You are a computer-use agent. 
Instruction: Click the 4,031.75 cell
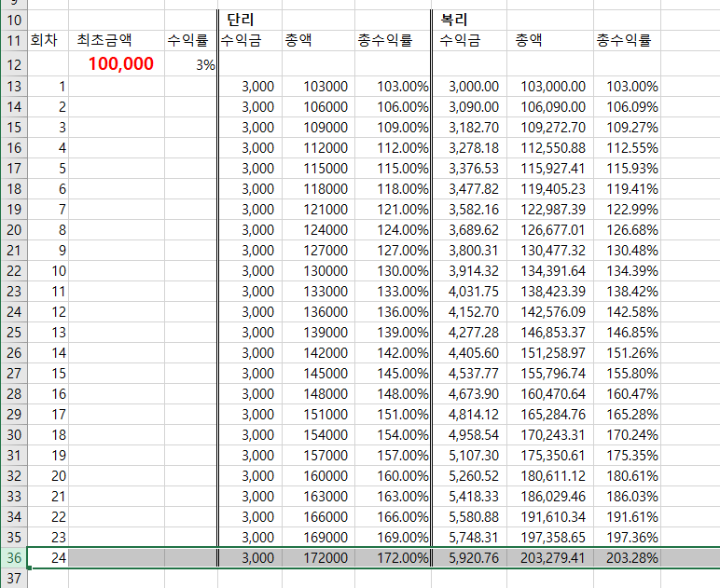click(470, 292)
